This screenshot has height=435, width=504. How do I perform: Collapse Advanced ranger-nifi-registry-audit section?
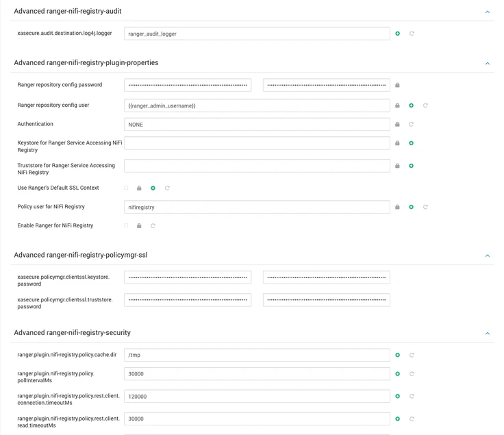[488, 12]
